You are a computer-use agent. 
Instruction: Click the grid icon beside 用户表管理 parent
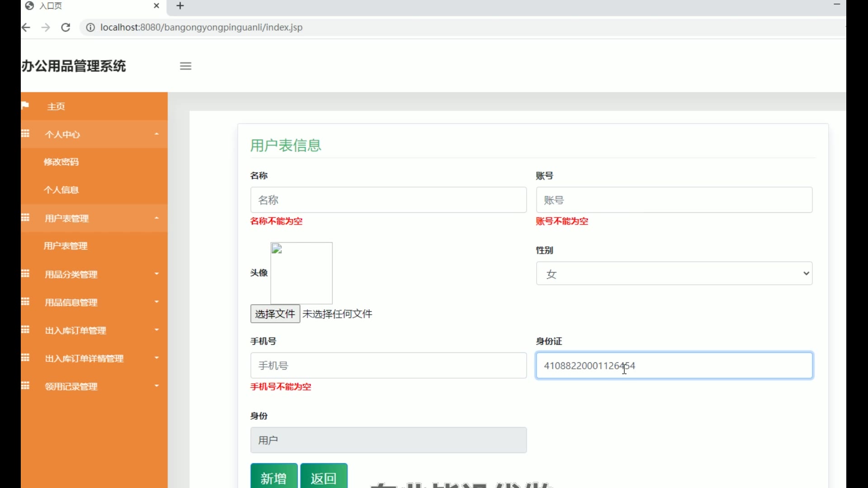coord(25,217)
